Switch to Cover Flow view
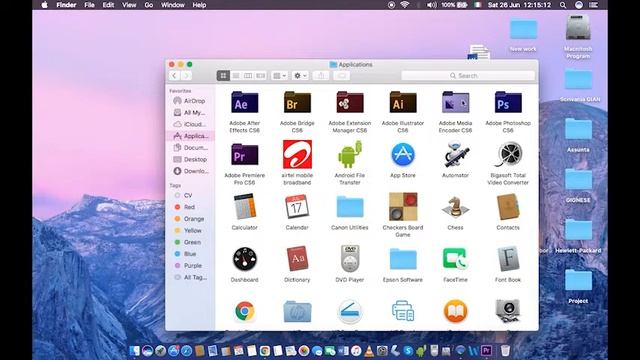The height and width of the screenshot is (360, 640). (x=260, y=76)
